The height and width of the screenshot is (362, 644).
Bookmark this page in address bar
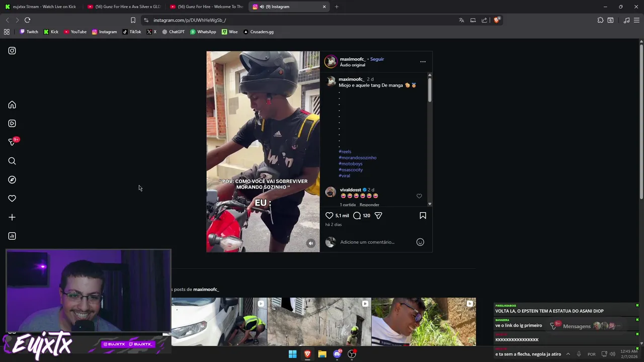pos(133,20)
